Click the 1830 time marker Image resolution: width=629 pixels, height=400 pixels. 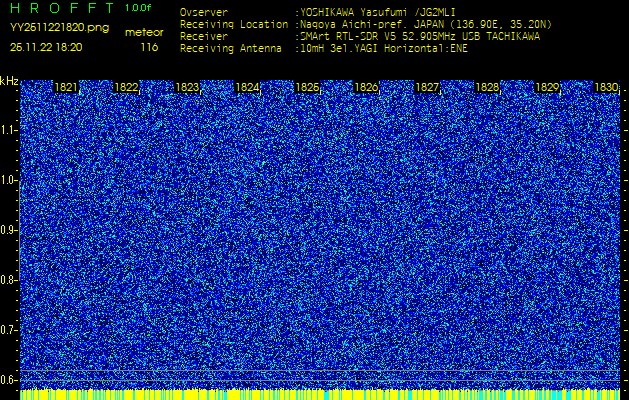606,87
